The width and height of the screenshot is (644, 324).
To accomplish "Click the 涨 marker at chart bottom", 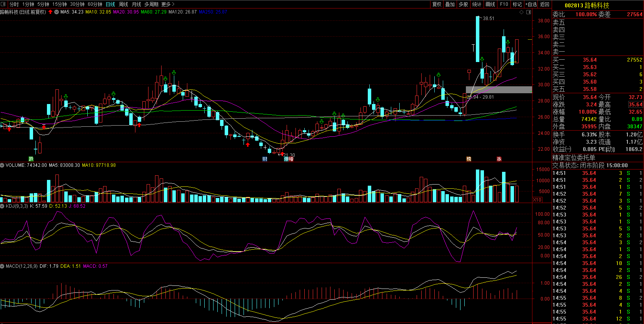I will click(499, 159).
